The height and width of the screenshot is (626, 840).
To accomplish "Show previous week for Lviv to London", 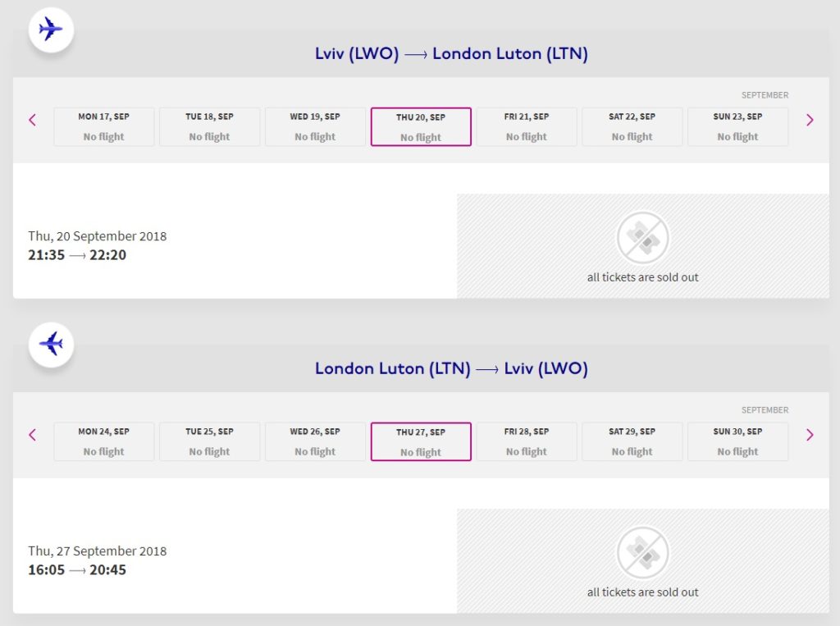I will tap(33, 120).
